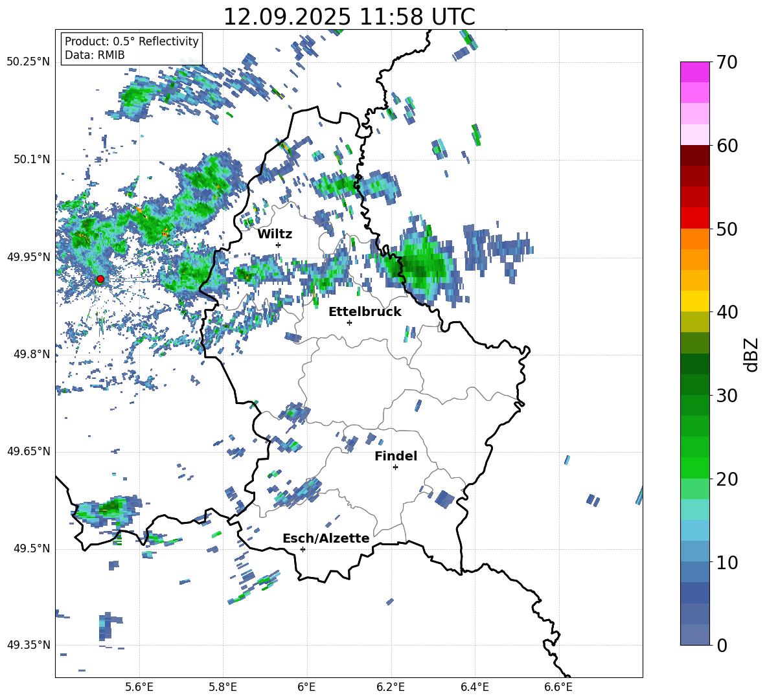Image resolution: width=767 pixels, height=700 pixels.
Task: Click the colorbar tick label 20
Action: click(x=727, y=479)
